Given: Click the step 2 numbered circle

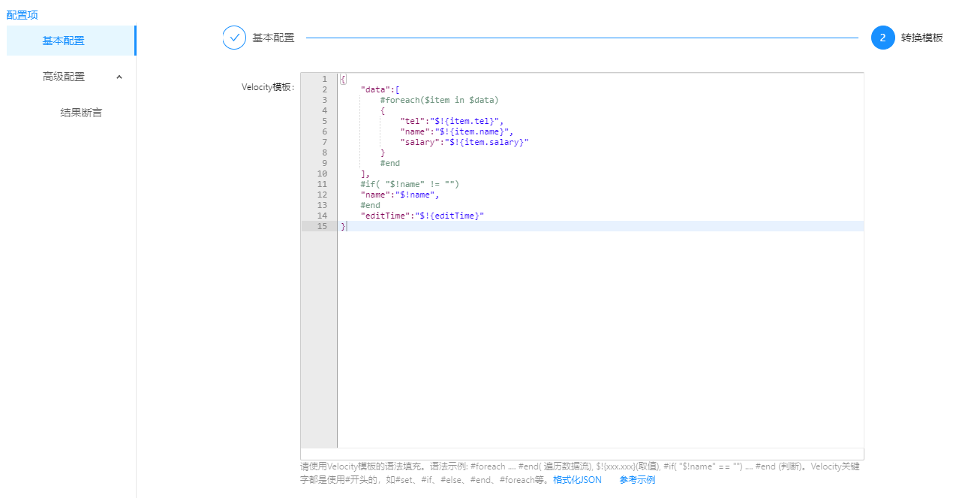Looking at the screenshot, I should (x=882, y=38).
